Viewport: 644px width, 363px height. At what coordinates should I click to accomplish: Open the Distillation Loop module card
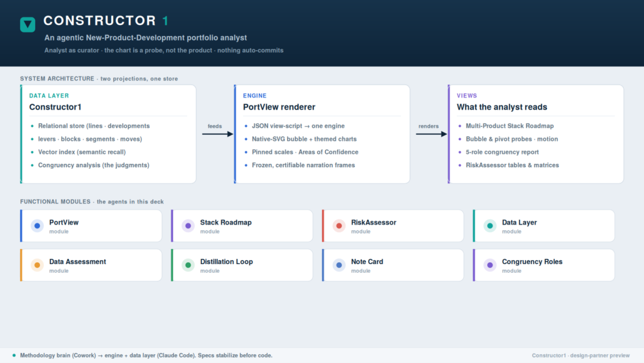242,265
